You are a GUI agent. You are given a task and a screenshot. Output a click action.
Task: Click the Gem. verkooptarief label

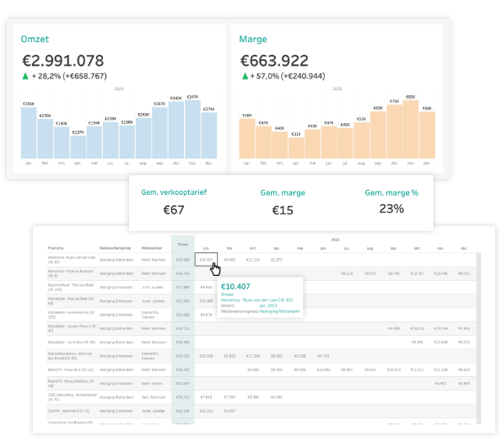pos(174,192)
